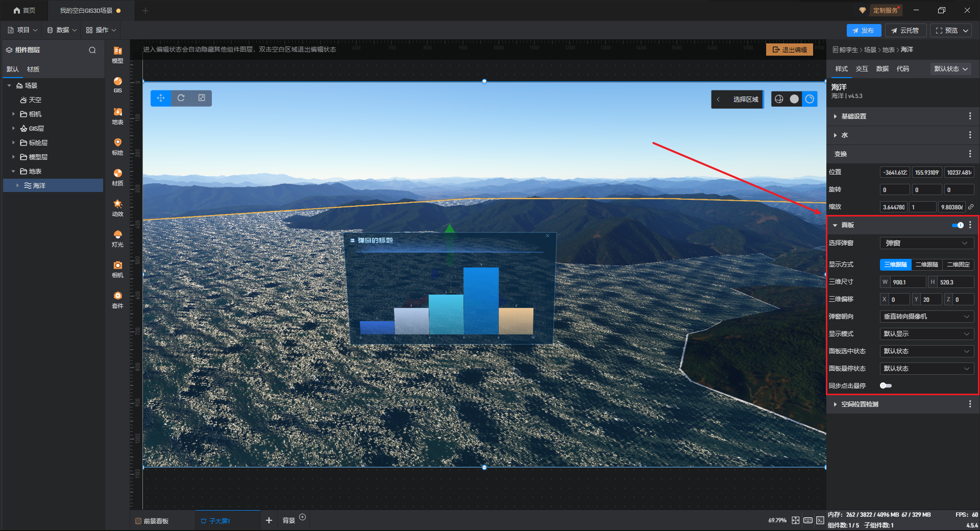Select the move gizmo tool in viewport
Viewport: 980px width, 531px height.
[x=161, y=98]
